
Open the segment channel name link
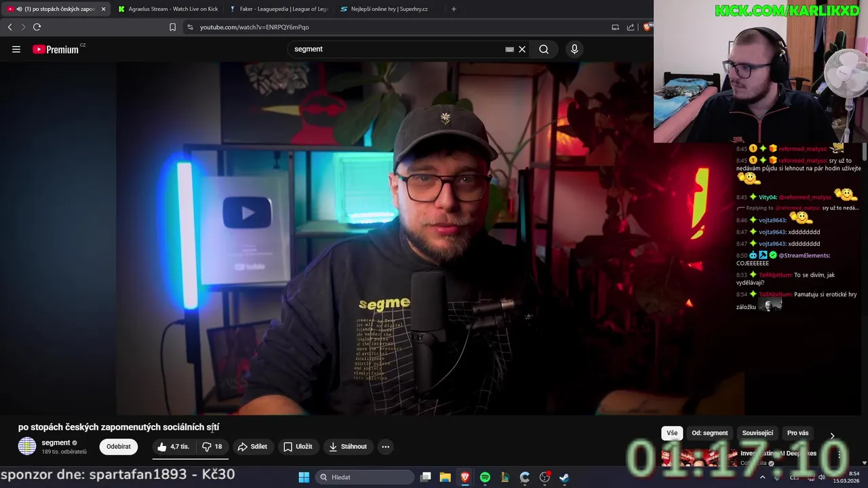coord(56,443)
